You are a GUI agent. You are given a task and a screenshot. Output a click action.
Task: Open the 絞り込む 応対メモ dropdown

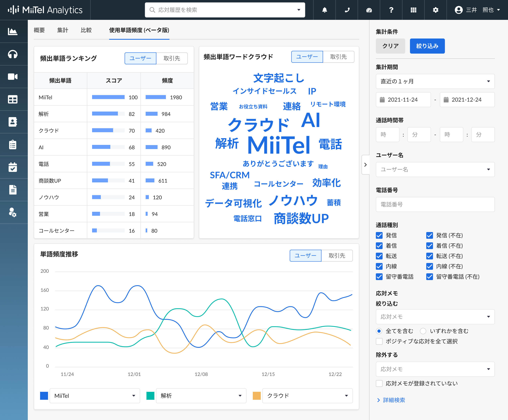pyautogui.click(x=435, y=317)
